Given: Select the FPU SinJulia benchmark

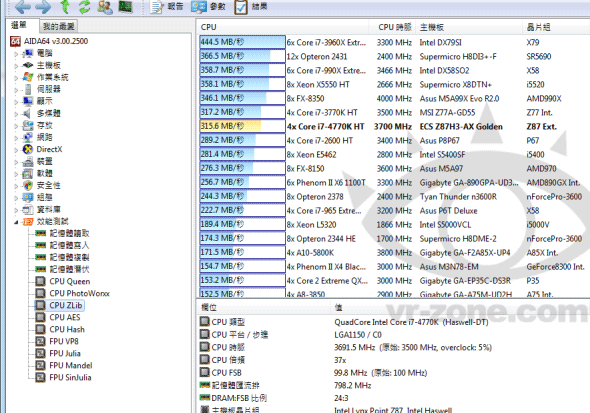Looking at the screenshot, I should [x=70, y=378].
